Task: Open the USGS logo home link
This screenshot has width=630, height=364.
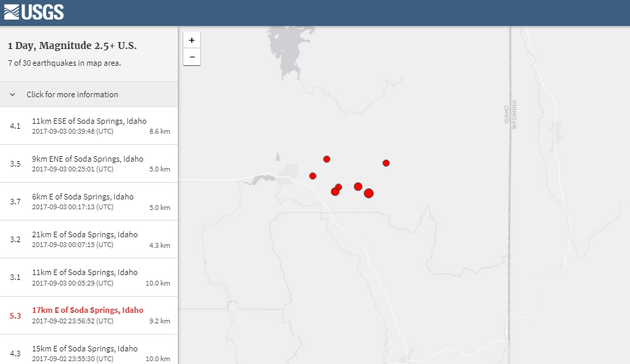Action: click(34, 12)
